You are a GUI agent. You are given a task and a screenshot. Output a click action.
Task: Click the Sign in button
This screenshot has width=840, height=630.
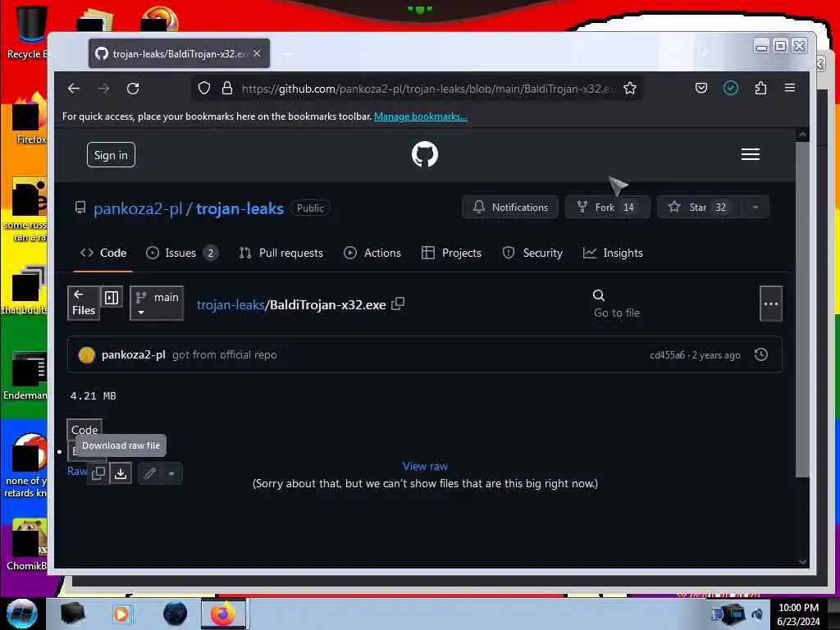pos(111,155)
